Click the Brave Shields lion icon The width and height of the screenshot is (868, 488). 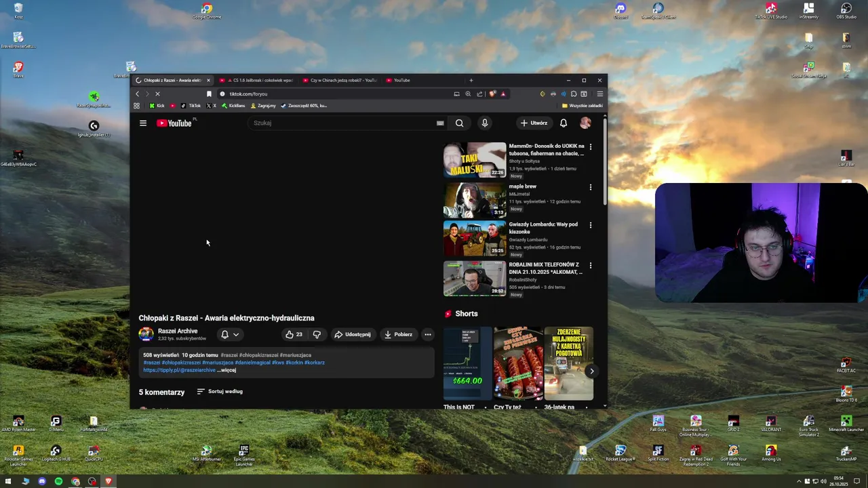click(492, 94)
